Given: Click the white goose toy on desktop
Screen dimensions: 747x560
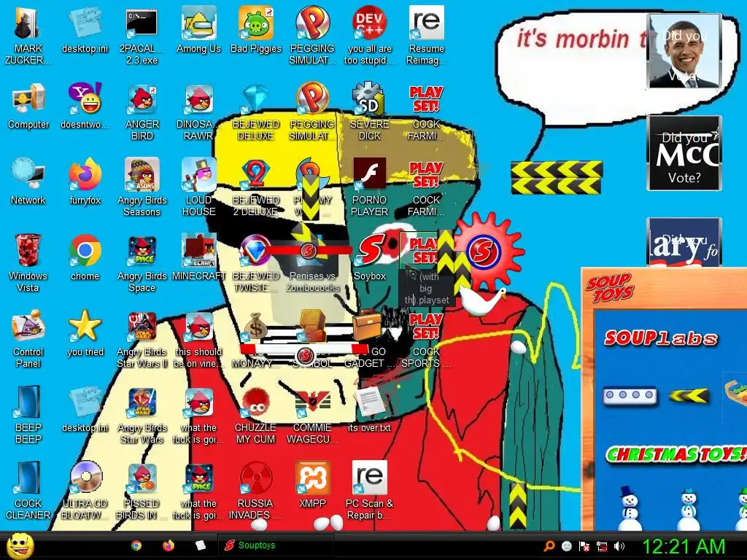Looking at the screenshot, I should tap(481, 301).
